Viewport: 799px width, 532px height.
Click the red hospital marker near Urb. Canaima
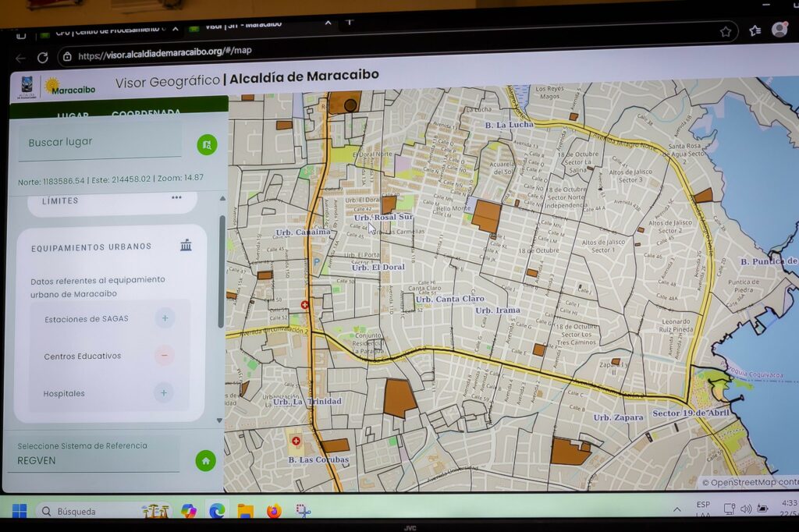pyautogui.click(x=305, y=304)
